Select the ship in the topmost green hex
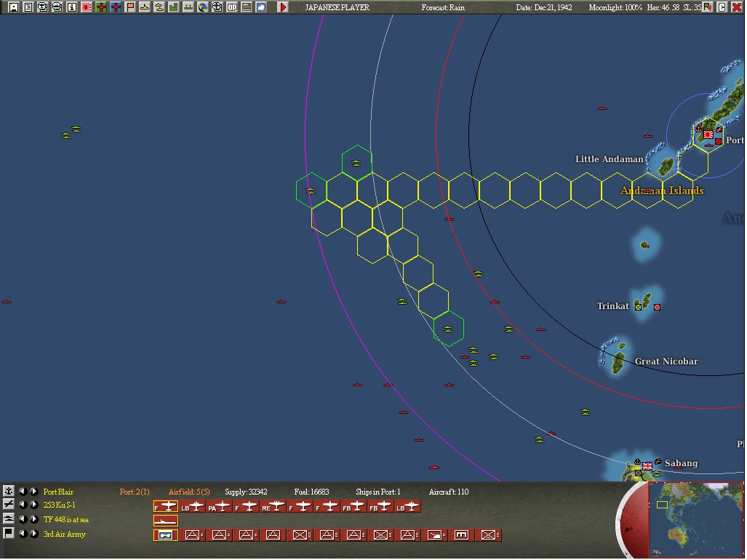Screen dimensions: 747x560 356,163
